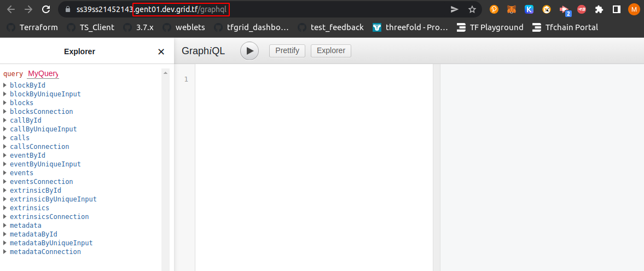Open the weblets bookmark
644x271 pixels.
[184, 27]
